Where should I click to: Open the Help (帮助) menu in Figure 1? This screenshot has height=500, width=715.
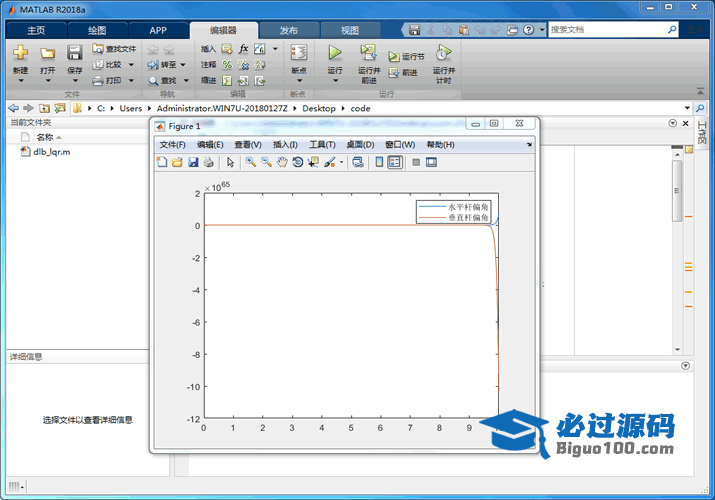pos(440,144)
